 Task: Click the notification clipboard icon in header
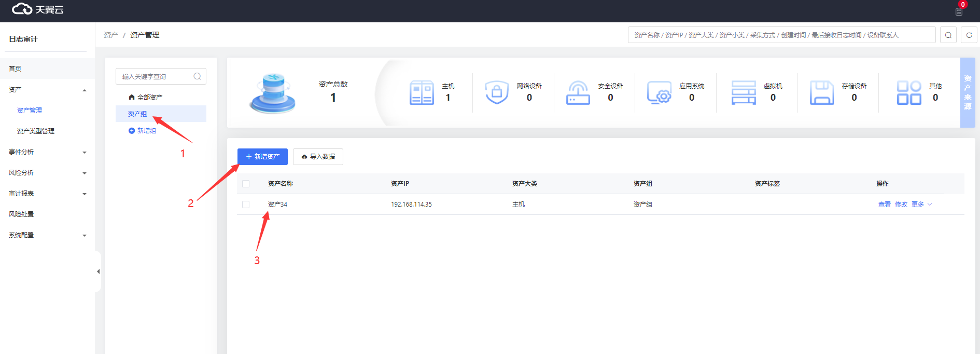tap(959, 11)
